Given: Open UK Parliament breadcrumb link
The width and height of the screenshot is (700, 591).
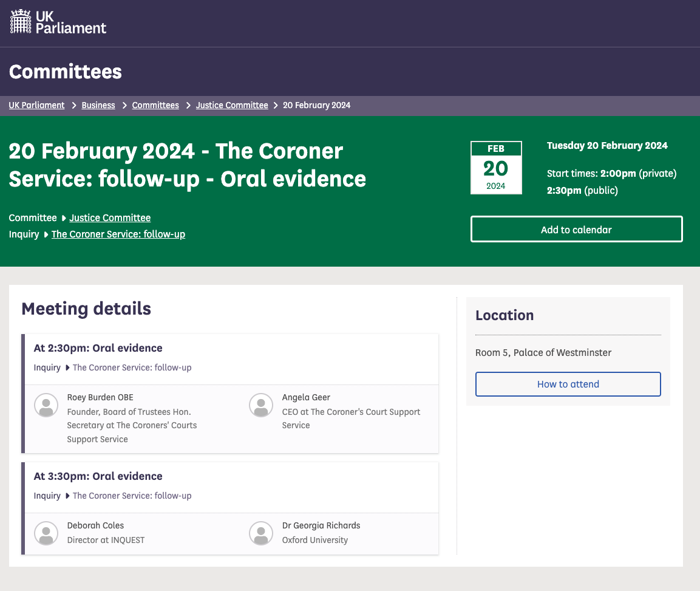Looking at the screenshot, I should click(x=36, y=105).
